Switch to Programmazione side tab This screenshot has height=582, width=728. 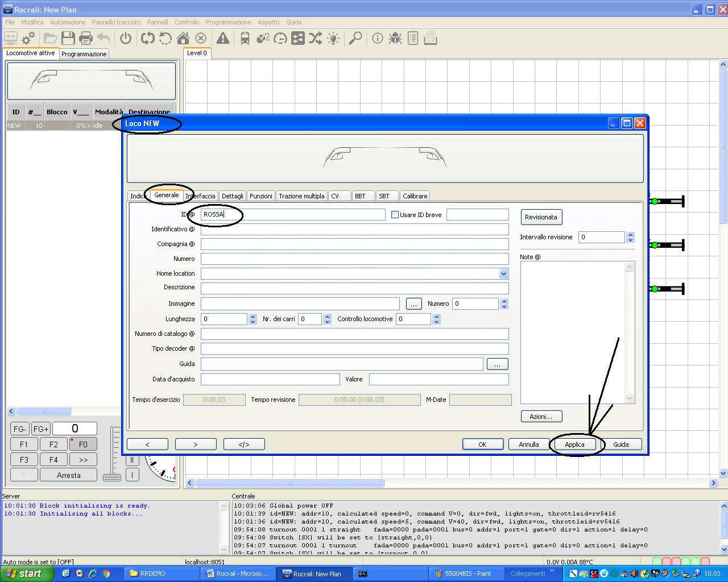84,54
